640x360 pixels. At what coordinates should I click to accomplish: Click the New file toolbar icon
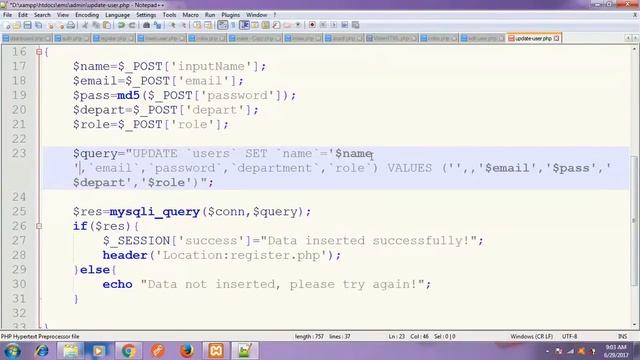tap(7, 25)
